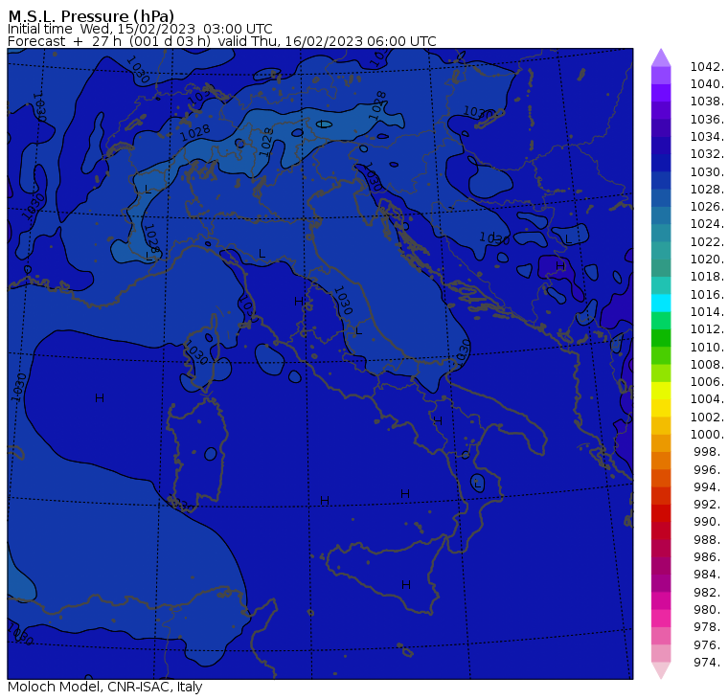Click the "M.S.L. Pressure (hPa)" title

click(x=91, y=15)
